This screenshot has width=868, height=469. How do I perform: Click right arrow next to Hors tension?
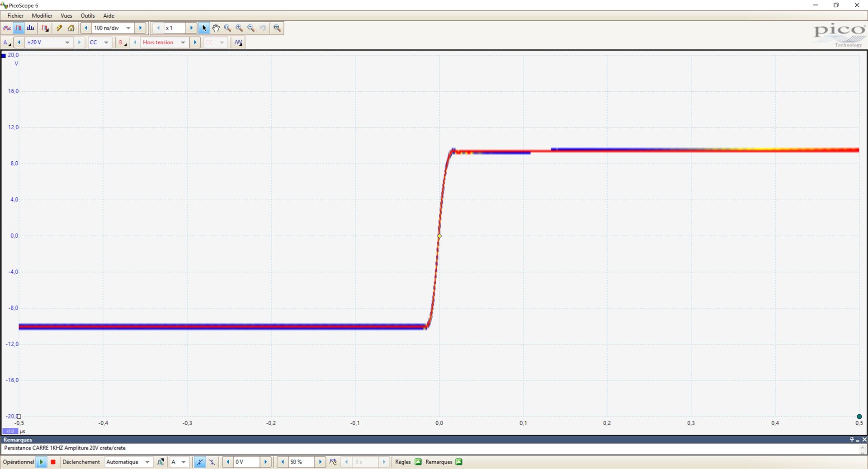(195, 42)
